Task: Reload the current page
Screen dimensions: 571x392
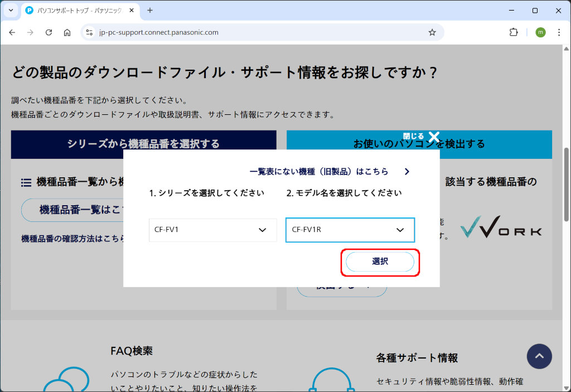Action: pyautogui.click(x=49, y=32)
